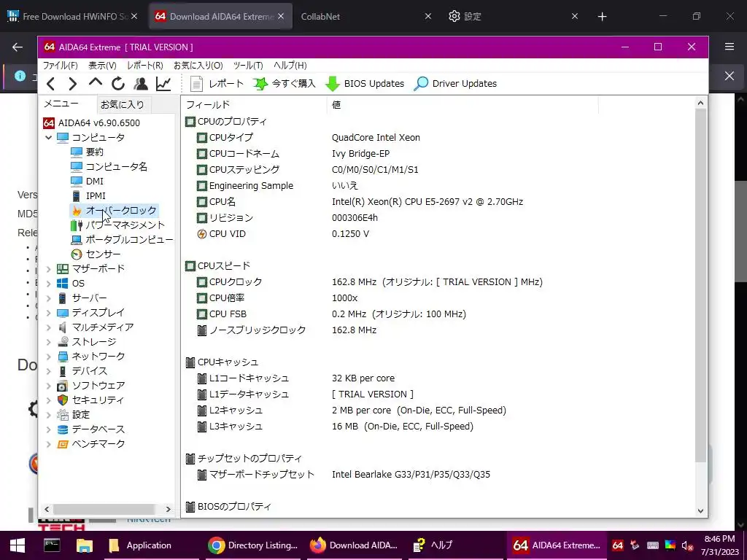The height and width of the screenshot is (560, 747).
Task: Expand the OS tree node
Action: (x=48, y=284)
